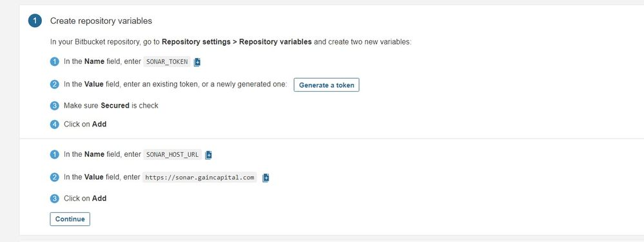Click the number 3 badge beside Make sure Secured

[54, 106]
